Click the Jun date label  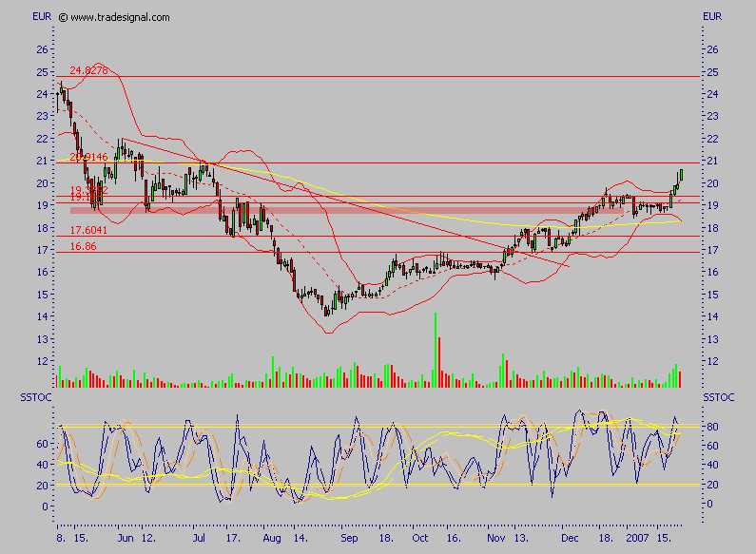[x=126, y=538]
